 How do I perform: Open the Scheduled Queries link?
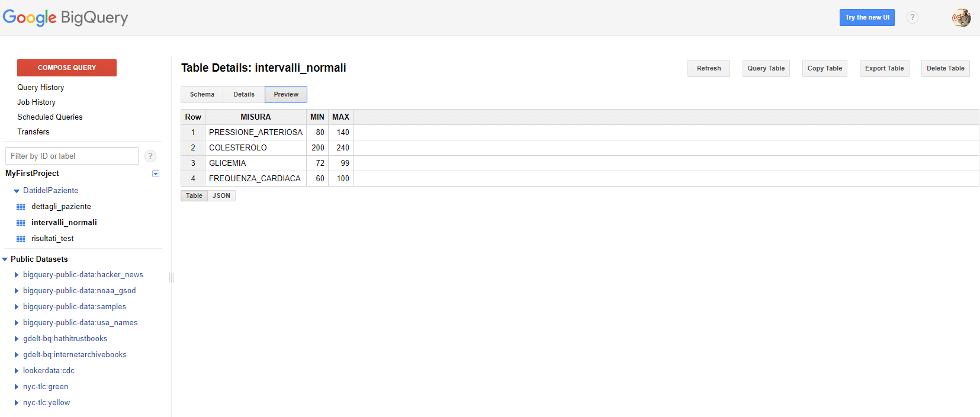50,117
